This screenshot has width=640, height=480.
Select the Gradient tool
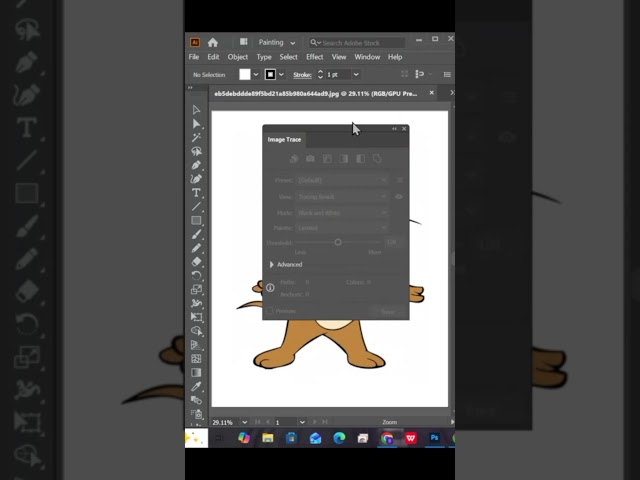(x=196, y=372)
